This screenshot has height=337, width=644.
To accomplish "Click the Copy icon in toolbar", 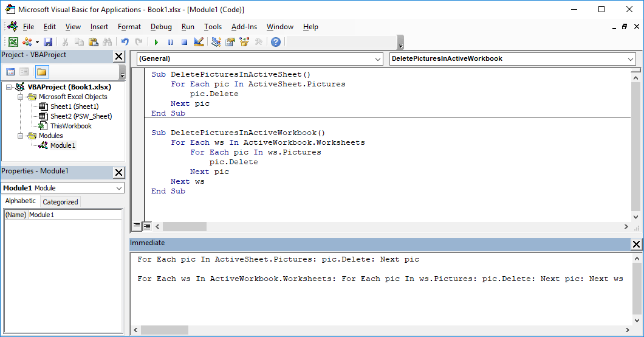I will click(x=79, y=42).
